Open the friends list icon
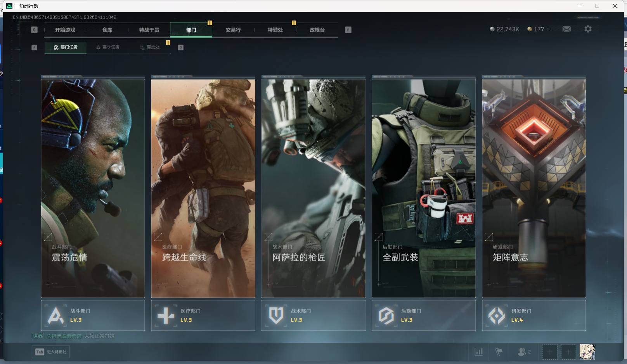Image resolution: width=627 pixels, height=364 pixels. pos(522,352)
